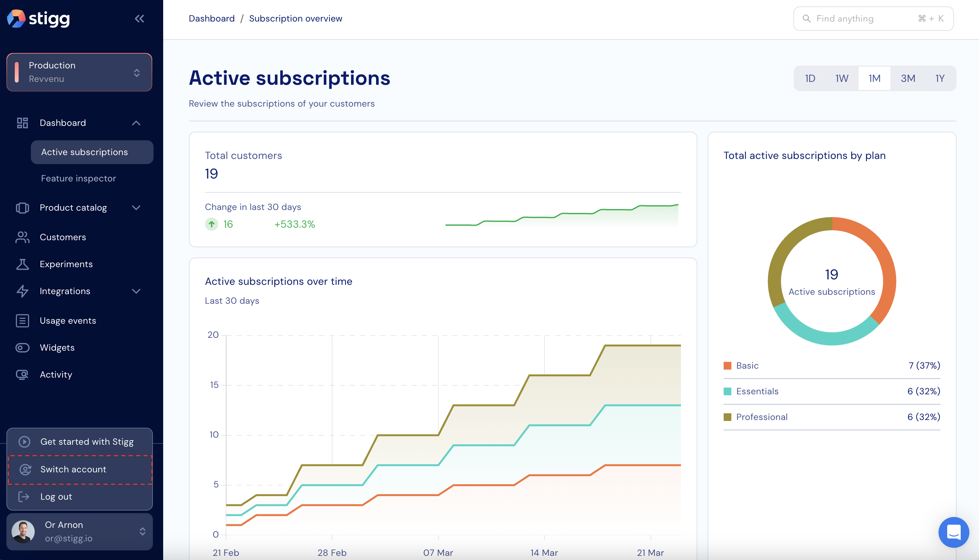Image resolution: width=979 pixels, height=560 pixels.
Task: Expand the Integrations menu chevron
Action: [136, 291]
